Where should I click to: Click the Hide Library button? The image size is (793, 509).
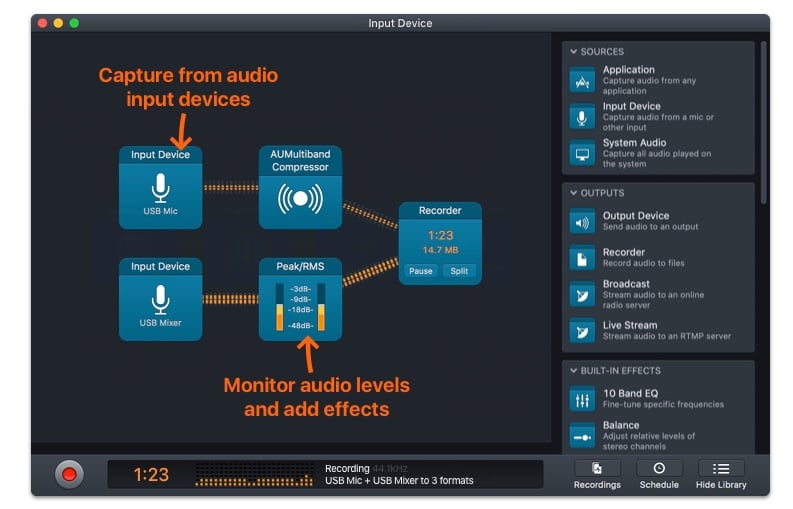pos(721,474)
